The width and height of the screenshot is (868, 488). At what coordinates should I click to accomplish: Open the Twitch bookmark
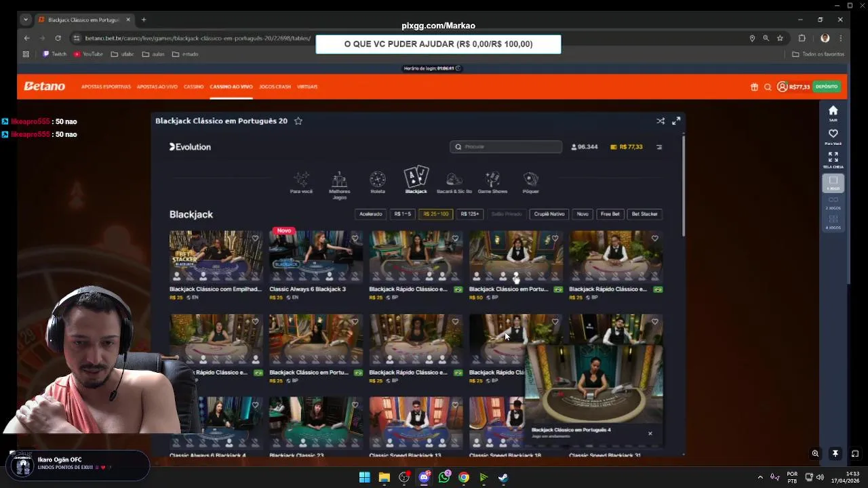(55, 54)
